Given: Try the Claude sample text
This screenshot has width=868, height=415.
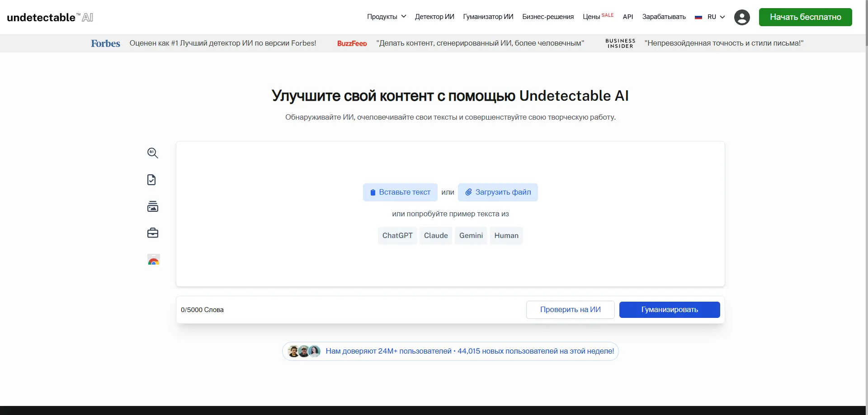Looking at the screenshot, I should click(436, 236).
